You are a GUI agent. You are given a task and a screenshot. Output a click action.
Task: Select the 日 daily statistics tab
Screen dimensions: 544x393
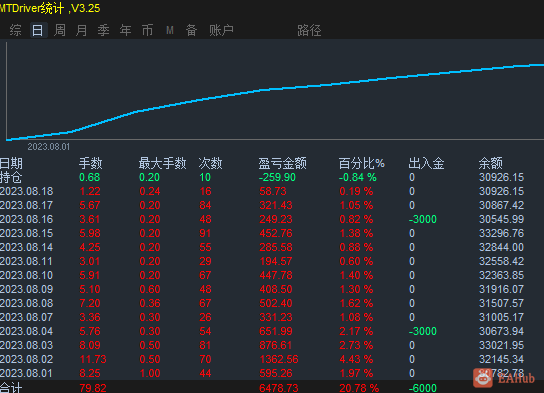pyautogui.click(x=37, y=31)
